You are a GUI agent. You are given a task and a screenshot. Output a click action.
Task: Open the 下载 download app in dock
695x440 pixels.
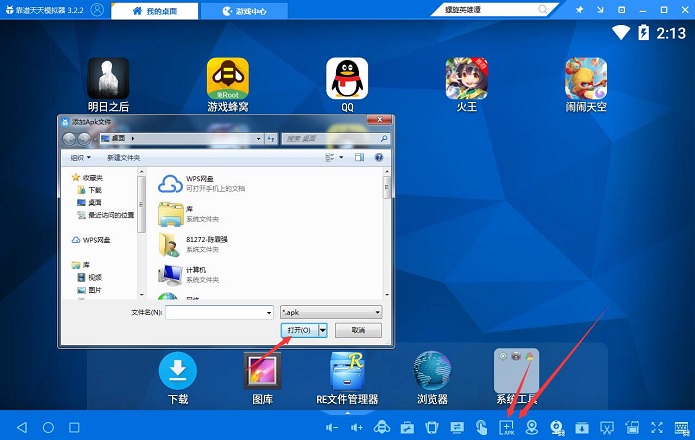pyautogui.click(x=178, y=370)
